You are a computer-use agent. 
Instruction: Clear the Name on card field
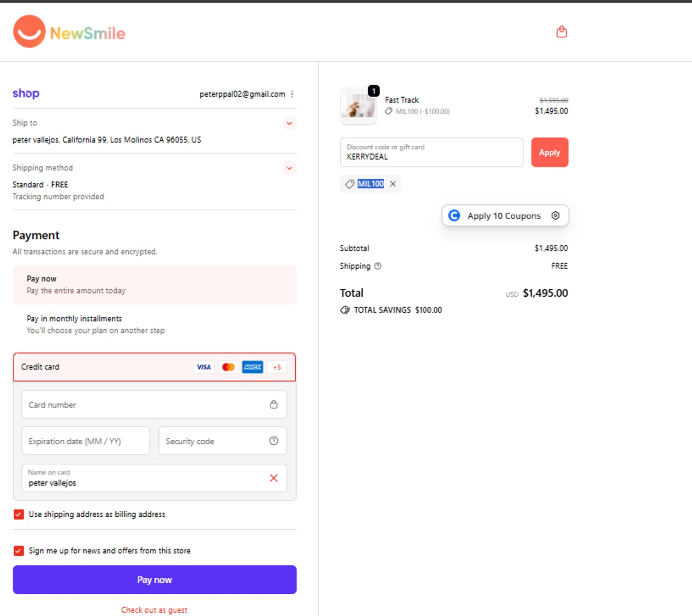tap(274, 478)
